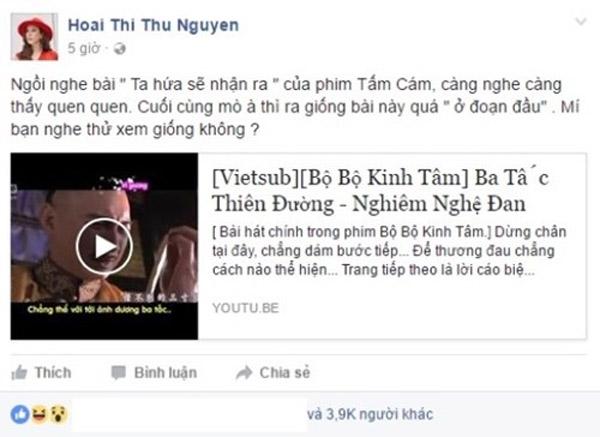Click the post text about 'Ta hứa sẽ nhận ra'
600x437 pixels.
tap(295, 107)
